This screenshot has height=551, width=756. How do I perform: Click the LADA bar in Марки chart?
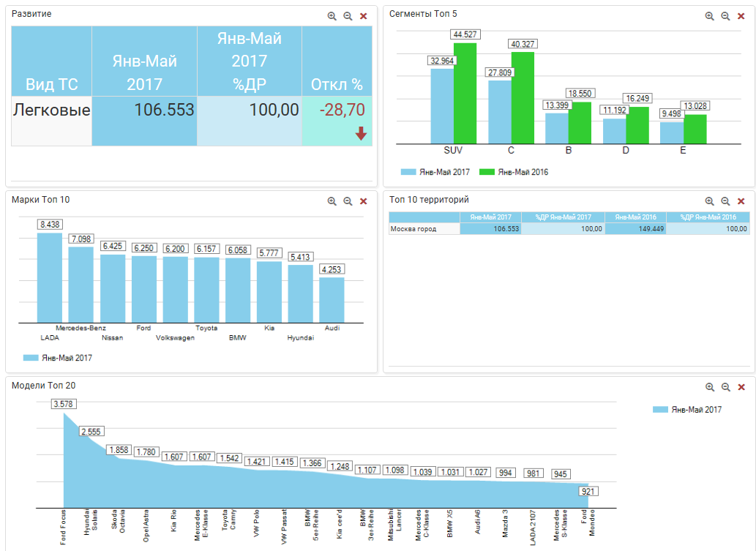50,278
